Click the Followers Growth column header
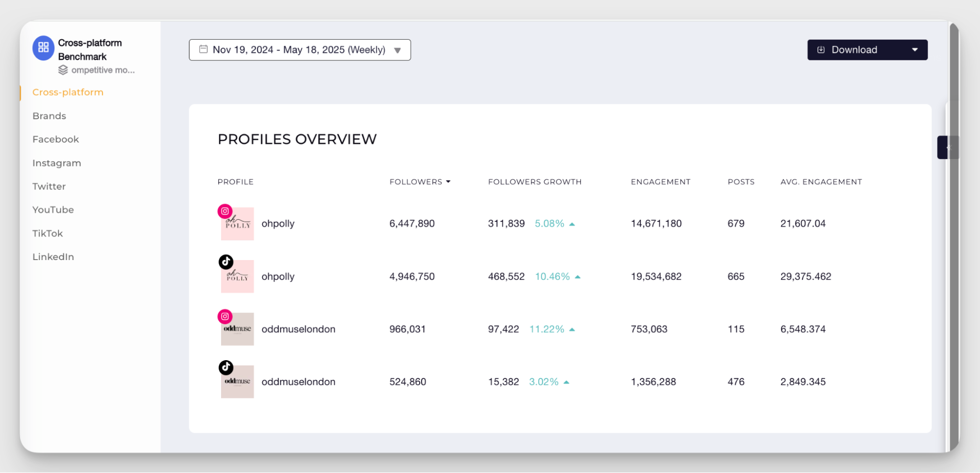980x473 pixels. (x=534, y=182)
